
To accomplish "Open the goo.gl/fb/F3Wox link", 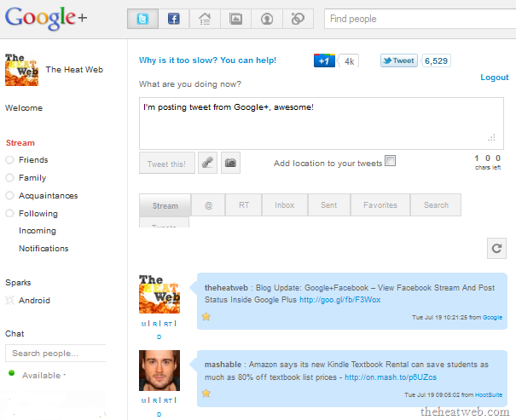I will click(340, 300).
